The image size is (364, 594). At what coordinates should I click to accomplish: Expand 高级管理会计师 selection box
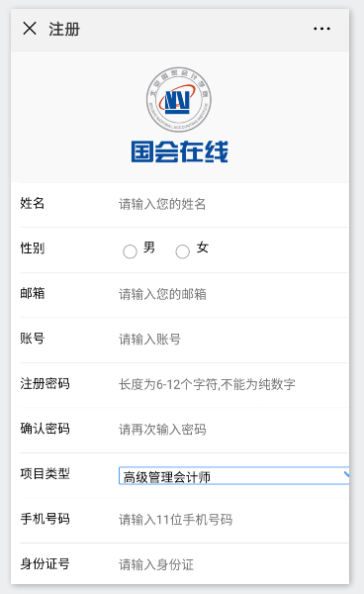pyautogui.click(x=233, y=476)
